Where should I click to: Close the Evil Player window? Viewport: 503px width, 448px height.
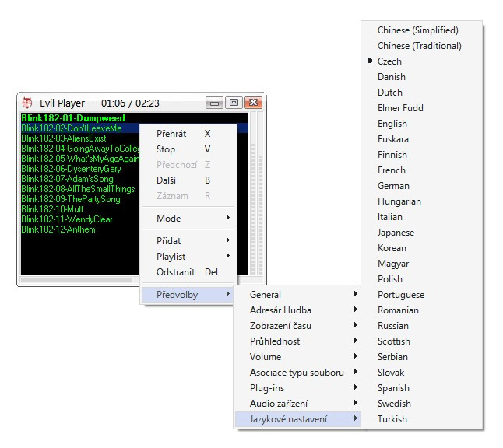pos(253,103)
